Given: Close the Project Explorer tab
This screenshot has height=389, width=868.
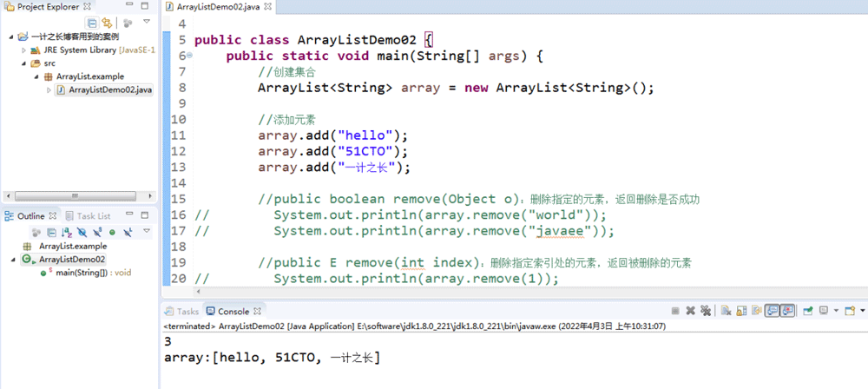Looking at the screenshot, I should pyautogui.click(x=87, y=7).
